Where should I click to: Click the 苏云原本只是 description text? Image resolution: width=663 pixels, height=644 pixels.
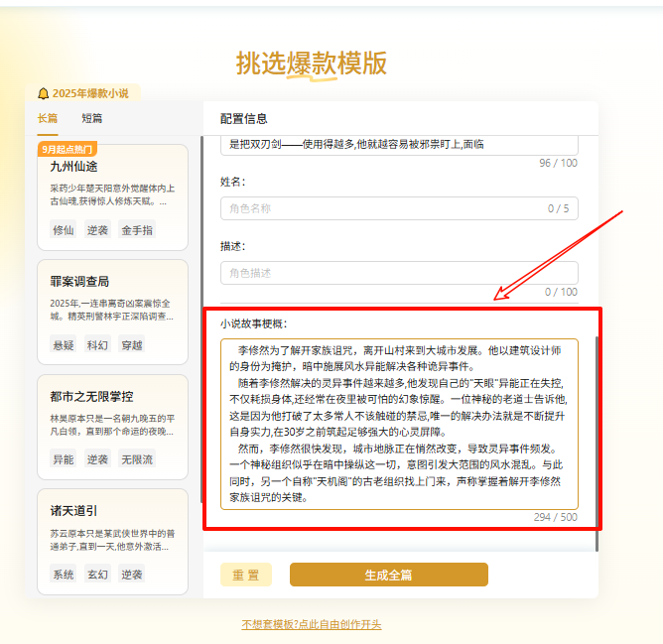(112, 540)
